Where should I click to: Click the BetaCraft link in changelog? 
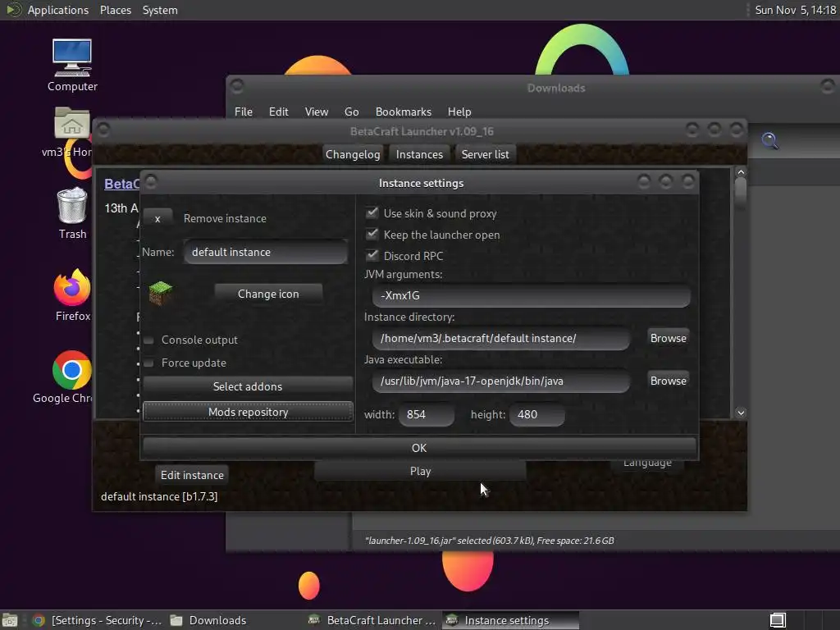point(121,184)
